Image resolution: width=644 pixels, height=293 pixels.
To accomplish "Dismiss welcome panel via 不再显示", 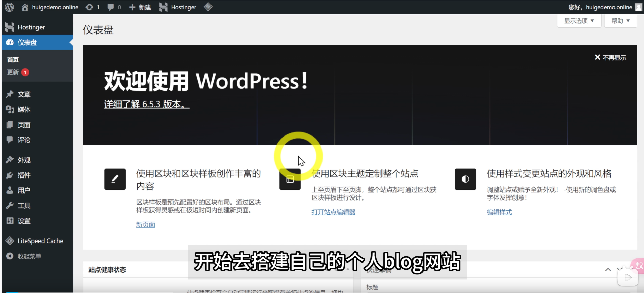I will click(610, 57).
